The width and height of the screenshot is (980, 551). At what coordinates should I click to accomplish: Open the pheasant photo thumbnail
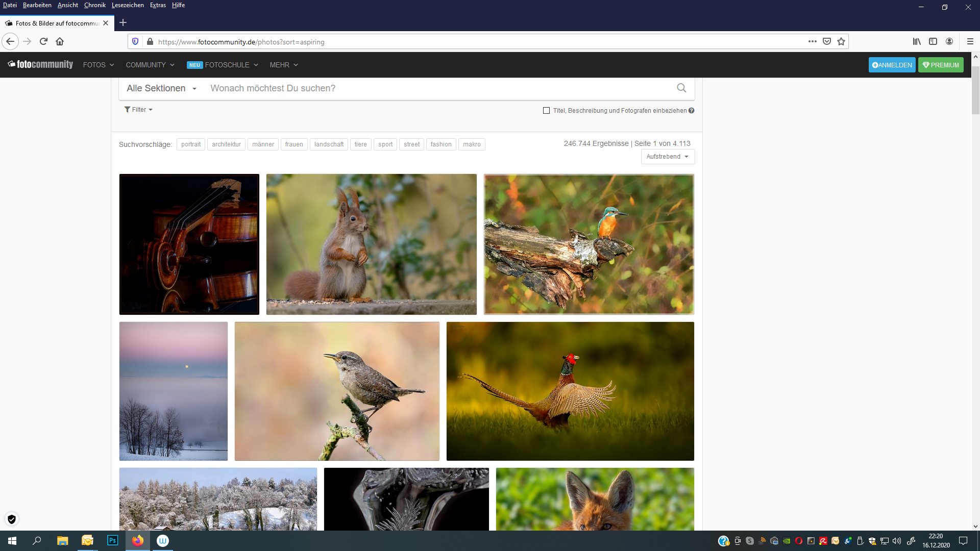[570, 391]
